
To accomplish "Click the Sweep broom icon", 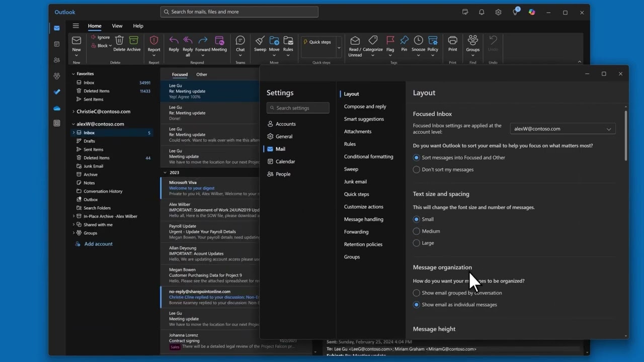I will coord(260,40).
